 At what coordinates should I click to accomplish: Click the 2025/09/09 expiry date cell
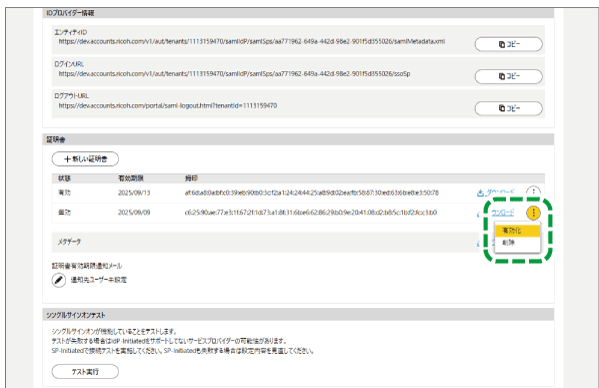pyautogui.click(x=134, y=212)
